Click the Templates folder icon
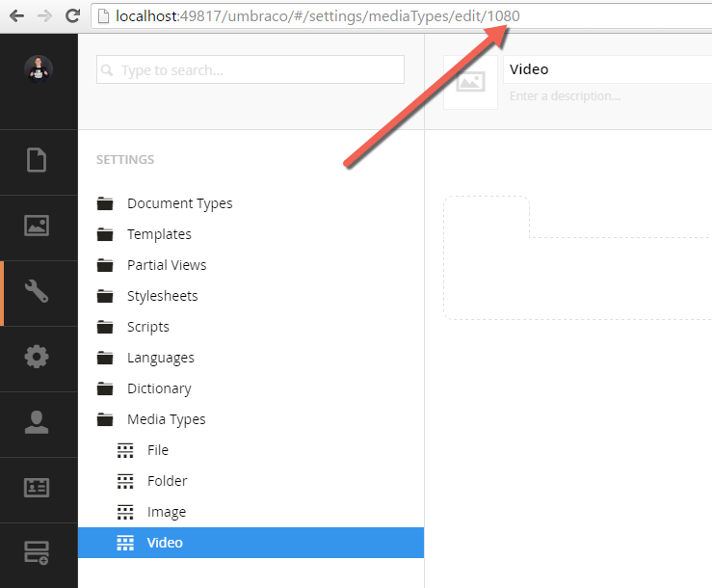 pyautogui.click(x=105, y=234)
